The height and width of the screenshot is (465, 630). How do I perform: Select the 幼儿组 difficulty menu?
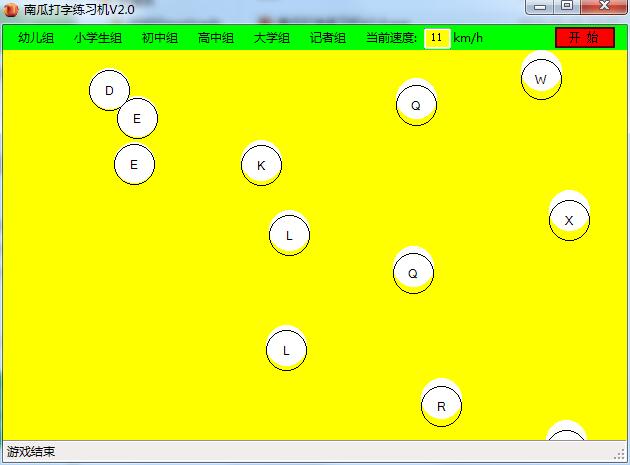click(x=36, y=38)
